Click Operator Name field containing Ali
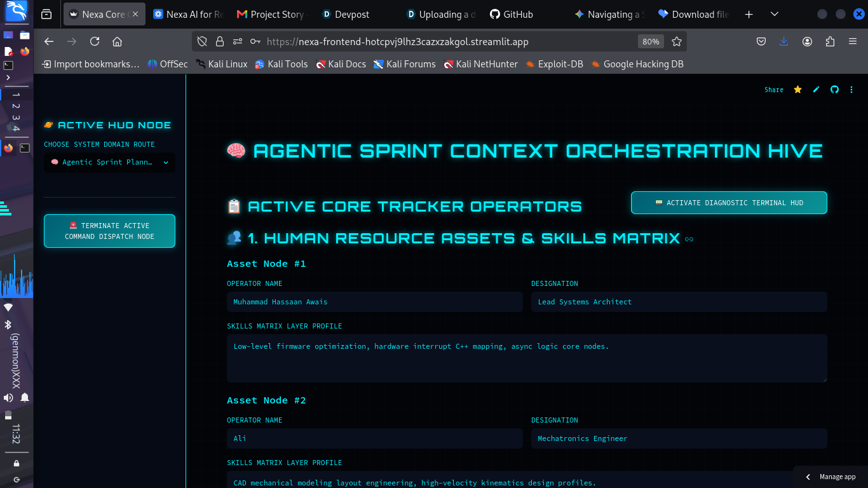This screenshot has height=488, width=868. pyautogui.click(x=375, y=438)
